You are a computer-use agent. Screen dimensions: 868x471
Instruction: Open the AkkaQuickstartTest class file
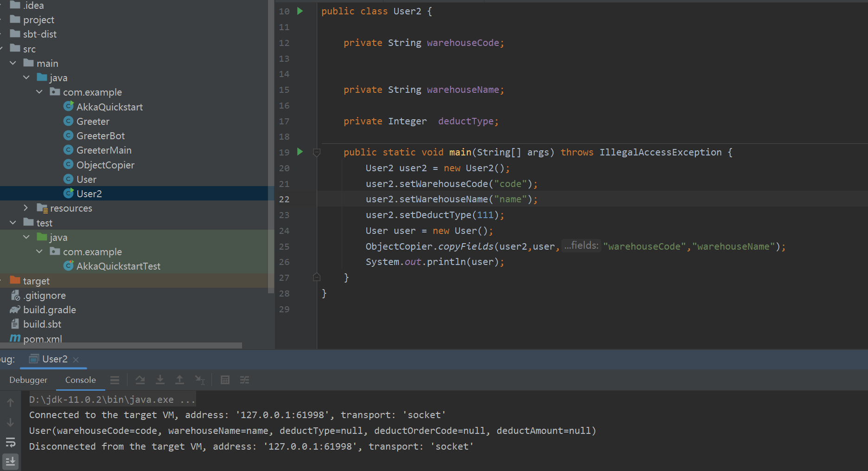click(112, 266)
